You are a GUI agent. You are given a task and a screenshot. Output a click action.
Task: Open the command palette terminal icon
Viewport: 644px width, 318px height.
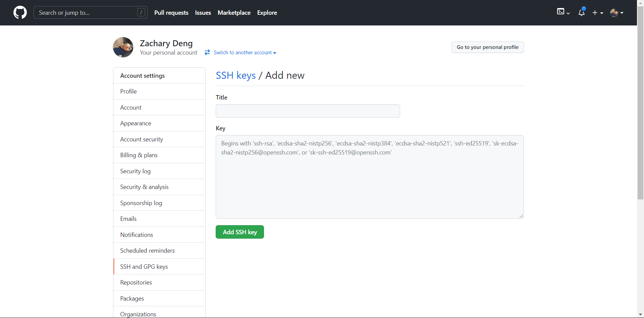(x=561, y=12)
